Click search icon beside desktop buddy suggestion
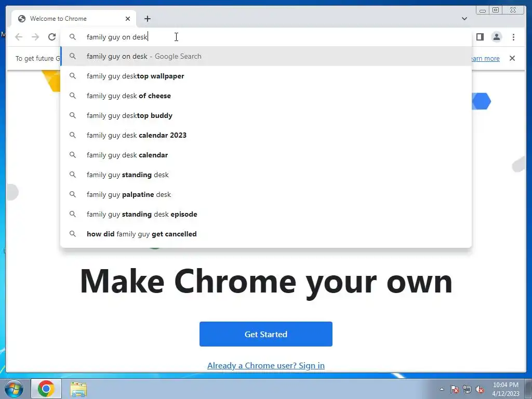Viewport: 532px width, 399px height. pyautogui.click(x=73, y=115)
